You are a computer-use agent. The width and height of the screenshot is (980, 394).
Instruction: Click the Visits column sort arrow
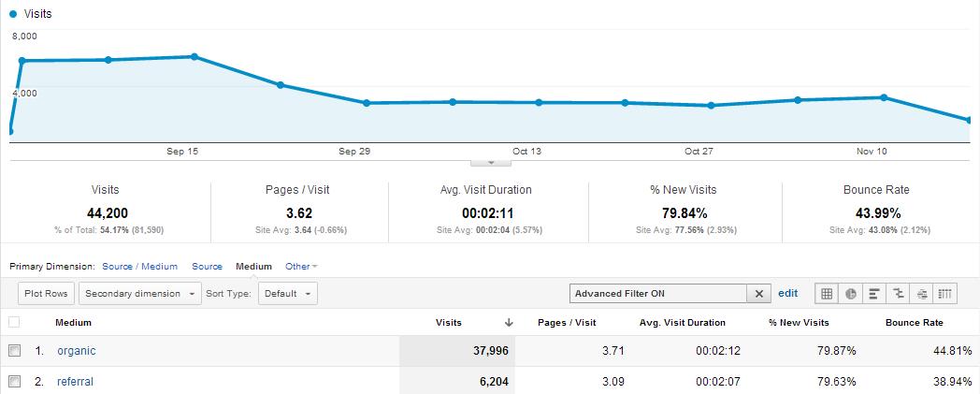[x=509, y=323]
